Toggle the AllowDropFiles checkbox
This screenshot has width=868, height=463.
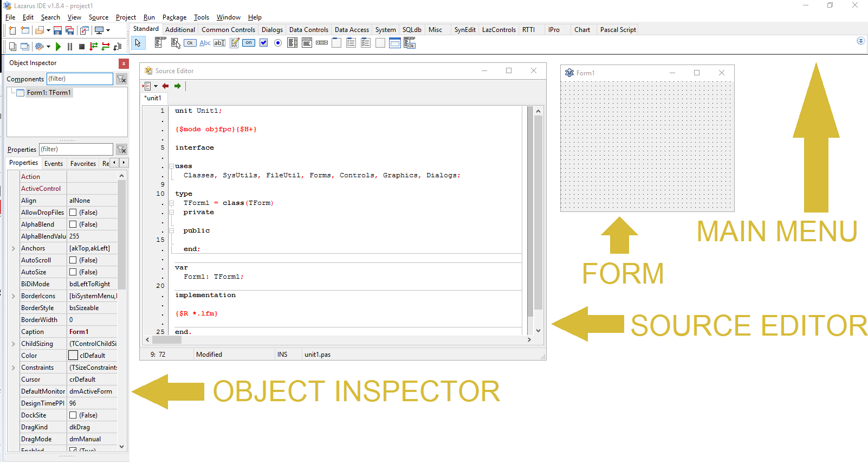click(x=73, y=213)
